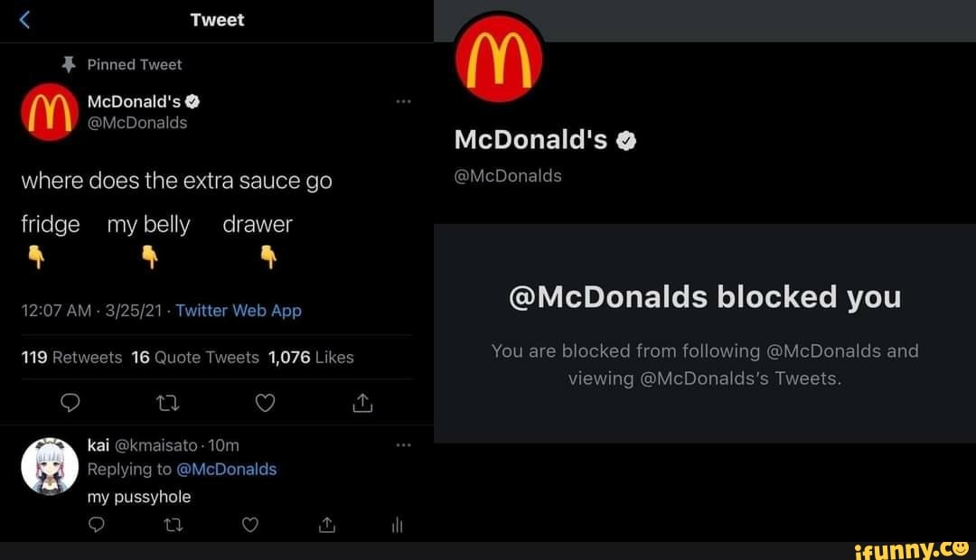This screenshot has width=976, height=560.
Task: Go back using the top-left arrow
Action: pyautogui.click(x=24, y=20)
